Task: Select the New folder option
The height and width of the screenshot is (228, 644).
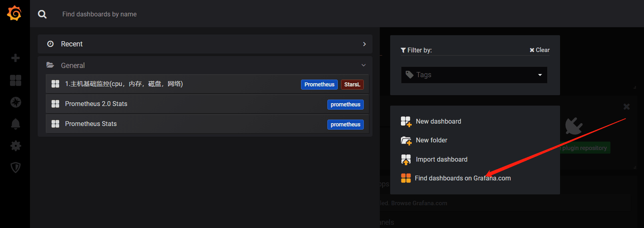Action: click(431, 140)
